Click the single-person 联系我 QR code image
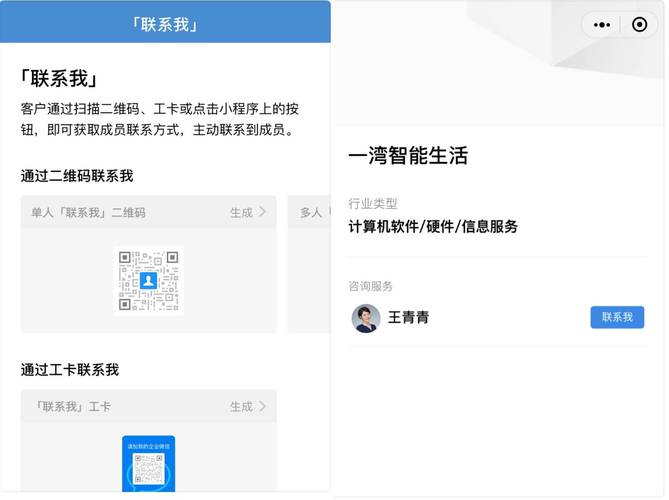 pyautogui.click(x=148, y=280)
